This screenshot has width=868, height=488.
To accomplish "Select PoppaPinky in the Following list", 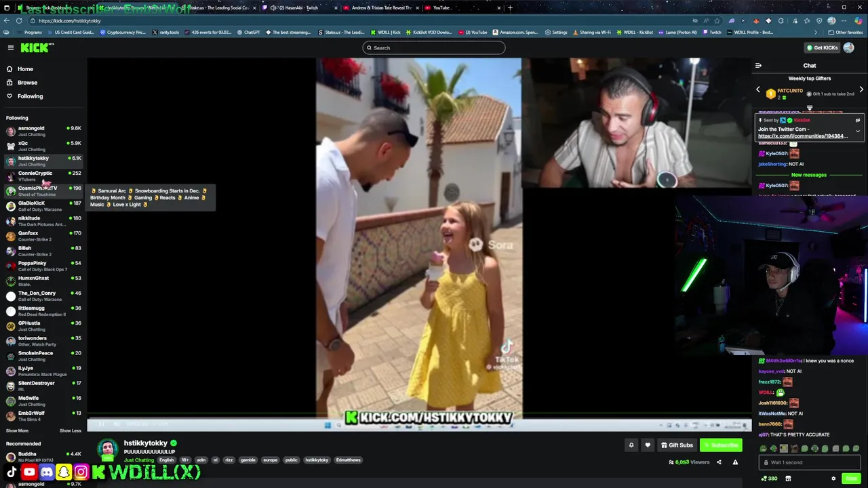I will click(43, 266).
